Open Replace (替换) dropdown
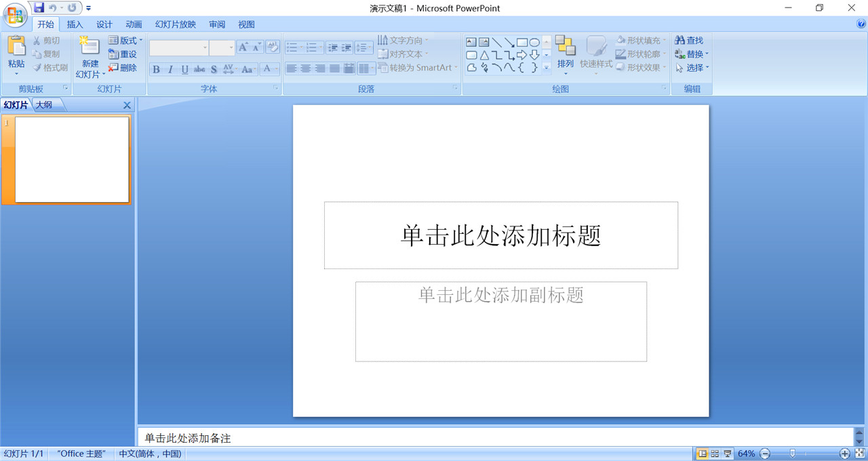Viewport: 868px width, 461px height. (x=692, y=54)
